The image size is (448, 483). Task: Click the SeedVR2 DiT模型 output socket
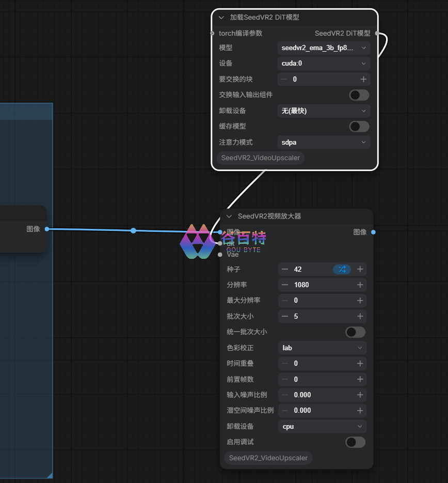pyautogui.click(x=377, y=33)
